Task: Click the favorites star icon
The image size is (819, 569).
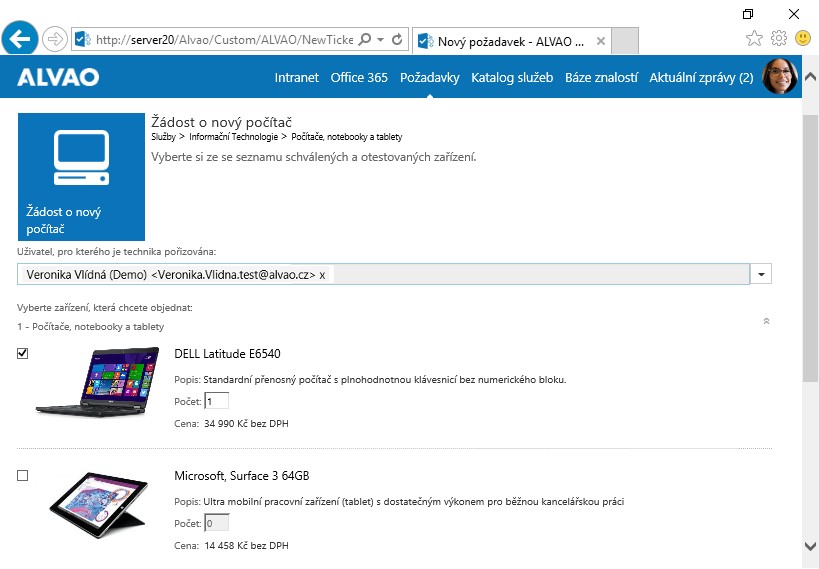Action: (754, 38)
